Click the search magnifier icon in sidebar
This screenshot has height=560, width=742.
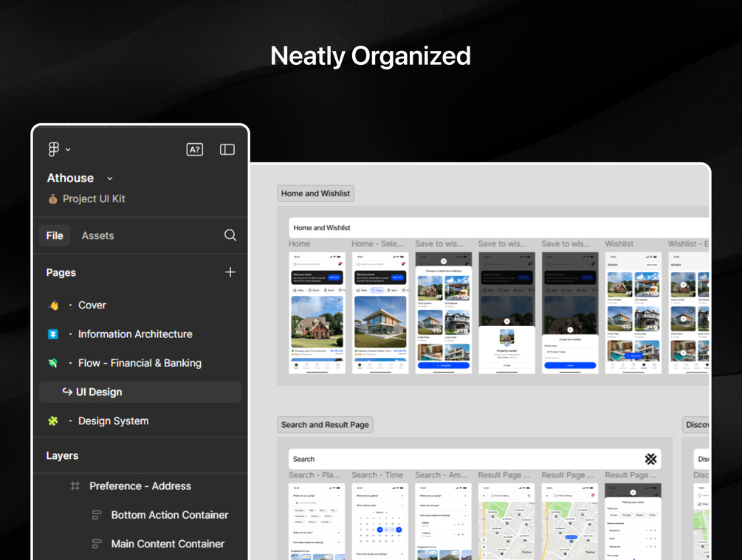[x=230, y=235]
